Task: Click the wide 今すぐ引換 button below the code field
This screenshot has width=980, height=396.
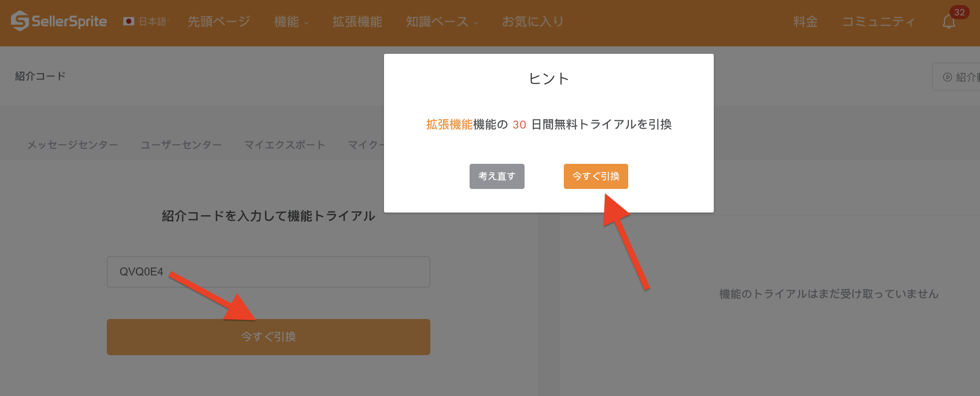Action: 268,337
